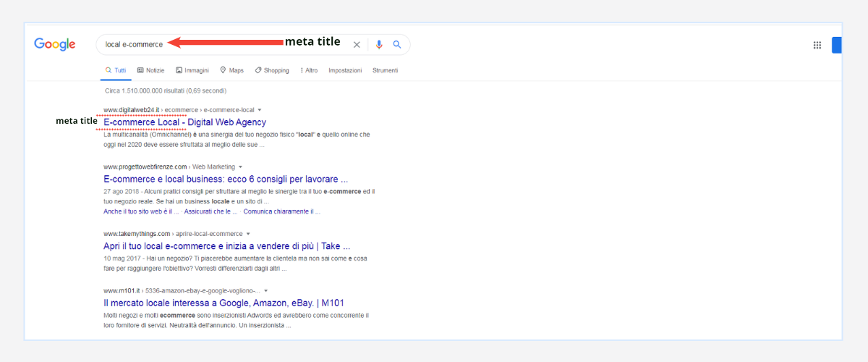Screen dimensions: 868x362
Task: Start voice search with microphone icon
Action: (379, 45)
